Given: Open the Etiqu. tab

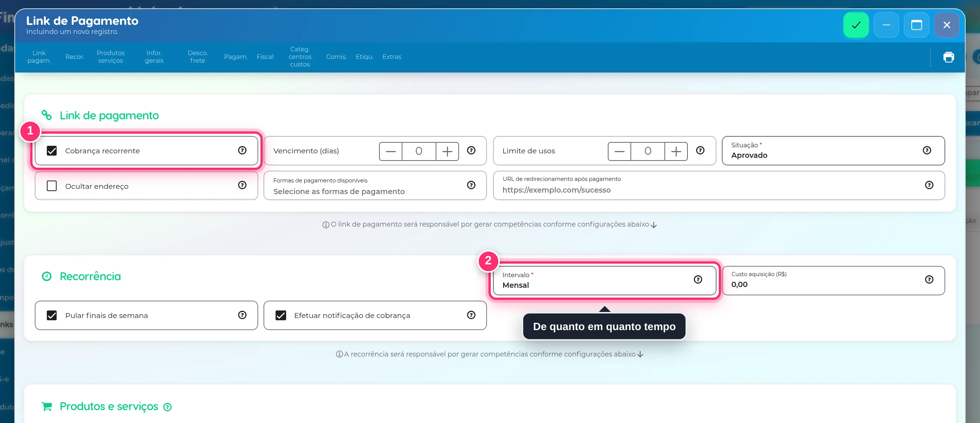Looking at the screenshot, I should (x=364, y=57).
